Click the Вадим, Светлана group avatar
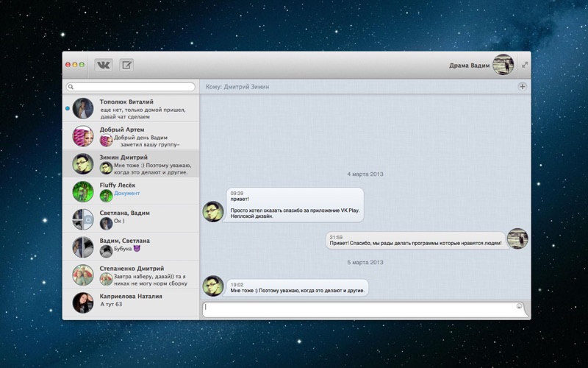Image resolution: width=588 pixels, height=368 pixels. coord(83,247)
